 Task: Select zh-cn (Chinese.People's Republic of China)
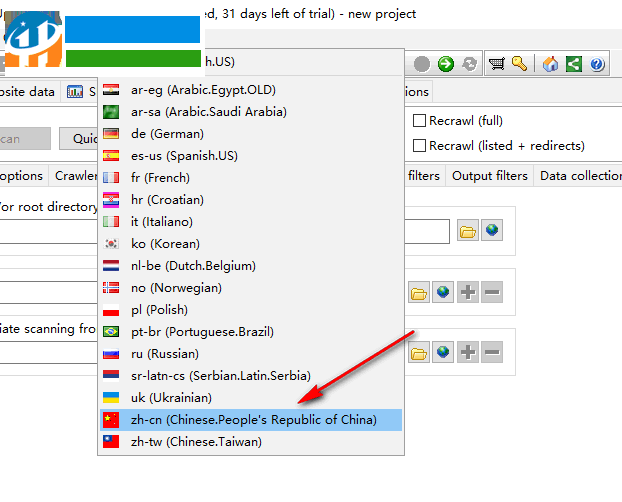click(251, 420)
